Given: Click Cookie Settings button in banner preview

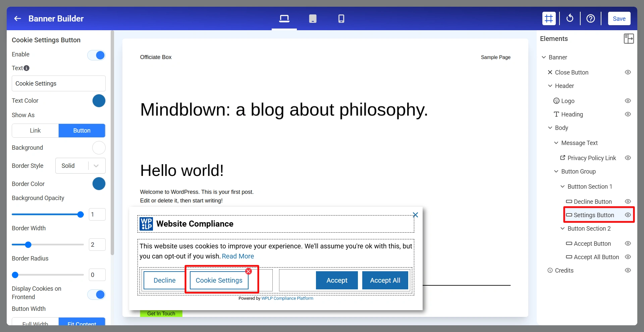Looking at the screenshot, I should tap(219, 280).
